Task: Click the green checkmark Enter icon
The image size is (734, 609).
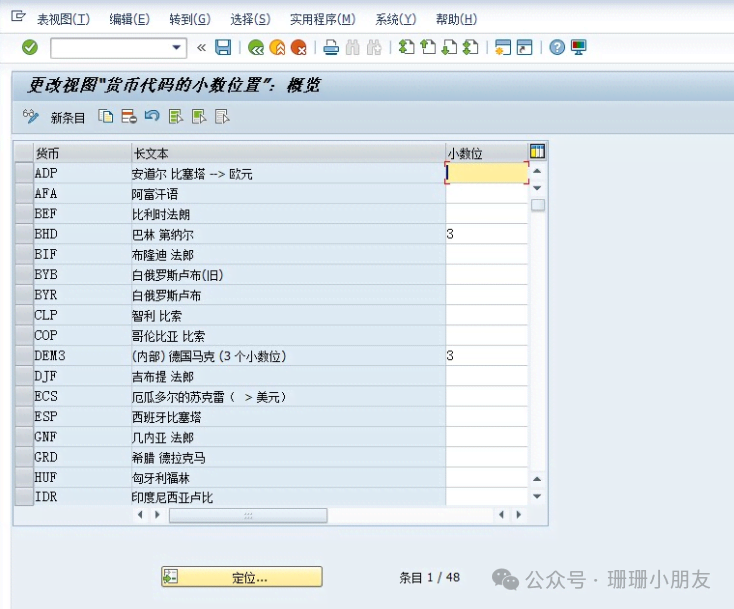Action: pos(30,47)
